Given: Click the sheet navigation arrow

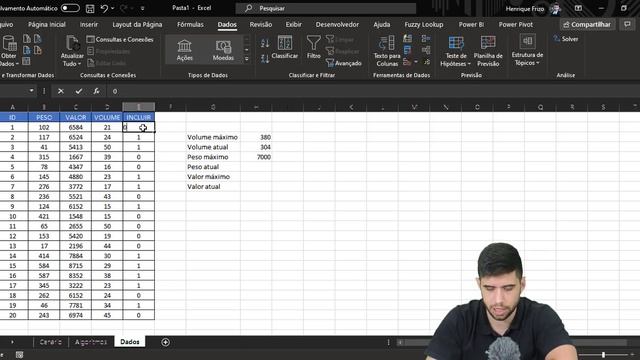Looking at the screenshot, I should point(12,342).
